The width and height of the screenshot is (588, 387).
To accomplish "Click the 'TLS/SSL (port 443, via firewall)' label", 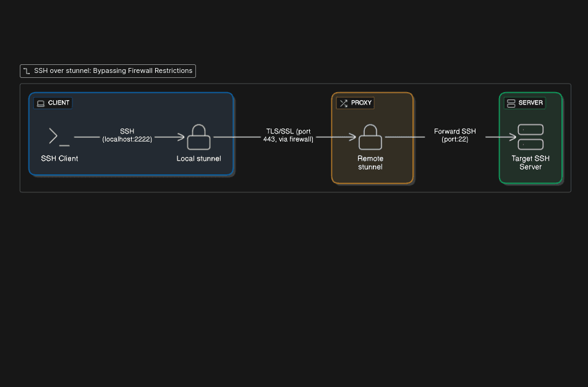I will tap(288, 135).
